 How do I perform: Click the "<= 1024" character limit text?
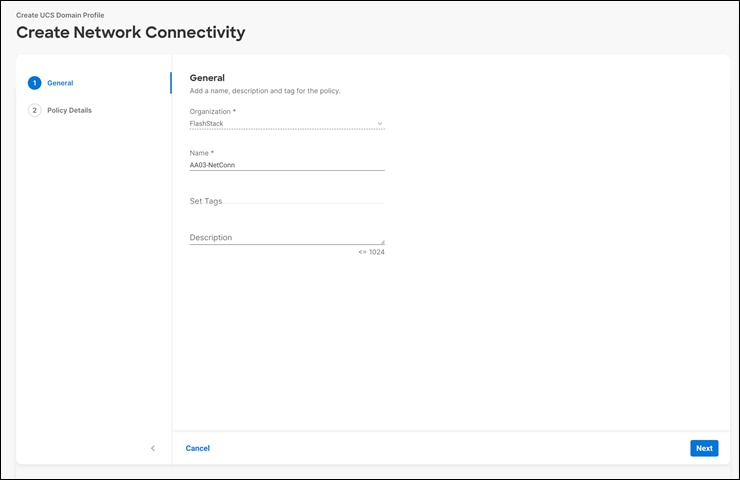coord(371,252)
